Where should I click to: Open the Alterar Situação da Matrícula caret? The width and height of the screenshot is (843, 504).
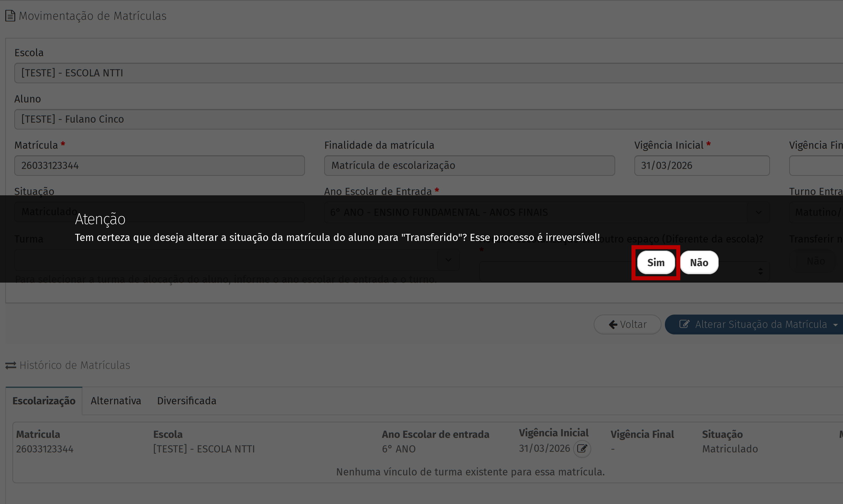[835, 325]
